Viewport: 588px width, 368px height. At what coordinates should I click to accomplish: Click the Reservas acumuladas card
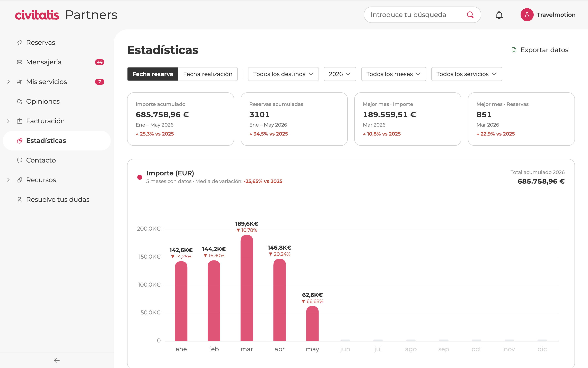[x=294, y=119]
